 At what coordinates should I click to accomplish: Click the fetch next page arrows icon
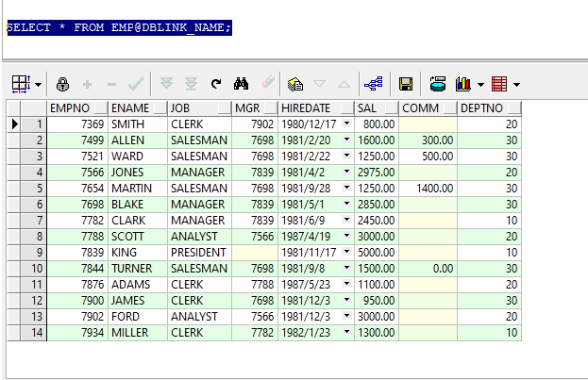click(166, 83)
